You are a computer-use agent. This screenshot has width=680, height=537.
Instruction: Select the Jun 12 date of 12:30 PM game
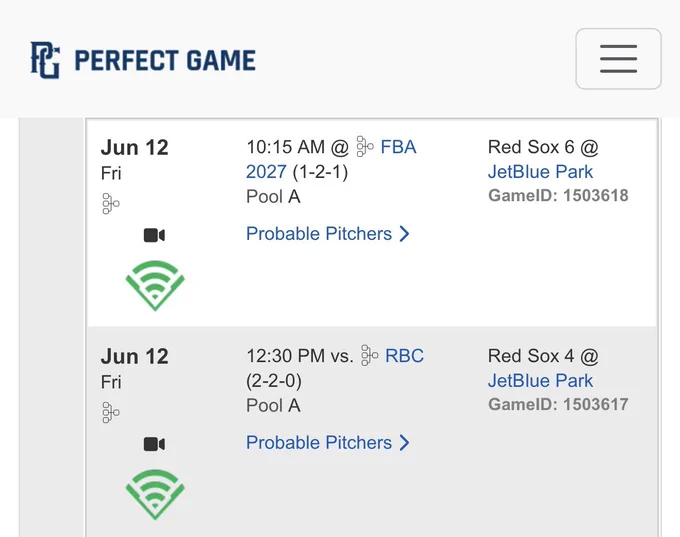tap(134, 357)
